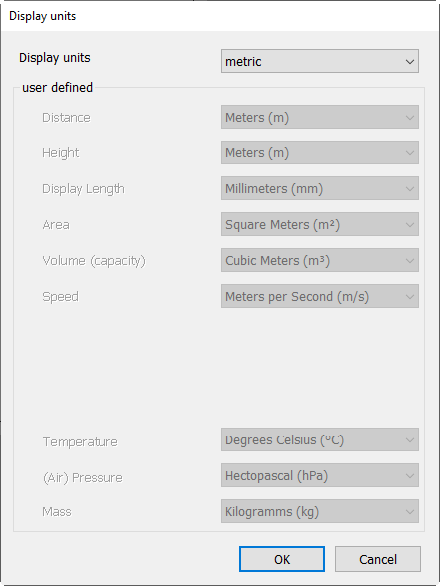
Task: Open the Speed Meters per Second dropdown
Action: click(320, 296)
